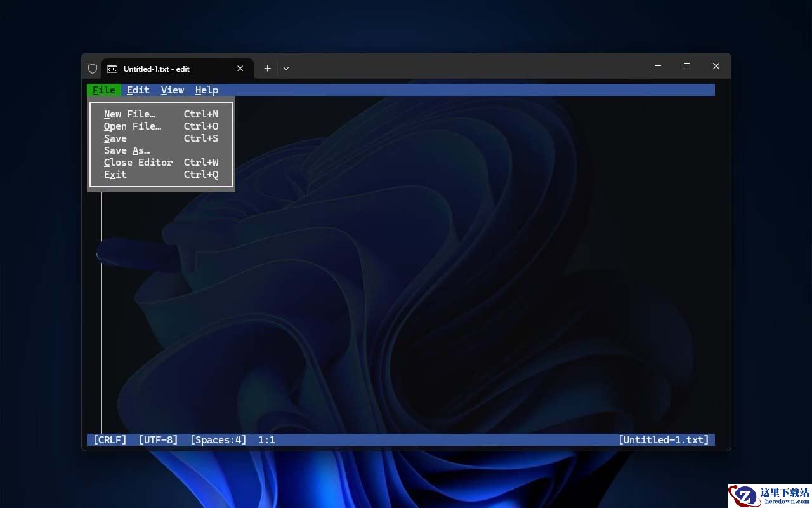Open the Spaces:4 indentation setting

tap(218, 439)
